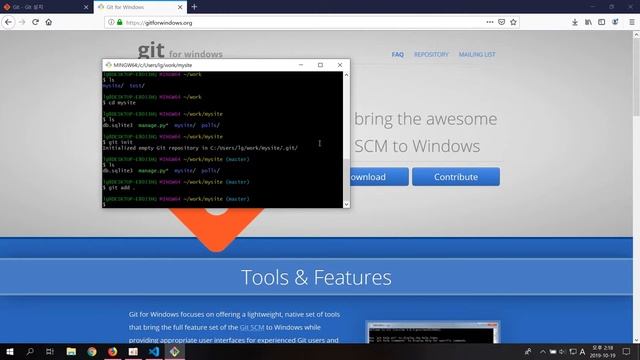This screenshot has width=640, height=360.
Task: Click the browser page scrollbar up arrow
Action: point(636,35)
